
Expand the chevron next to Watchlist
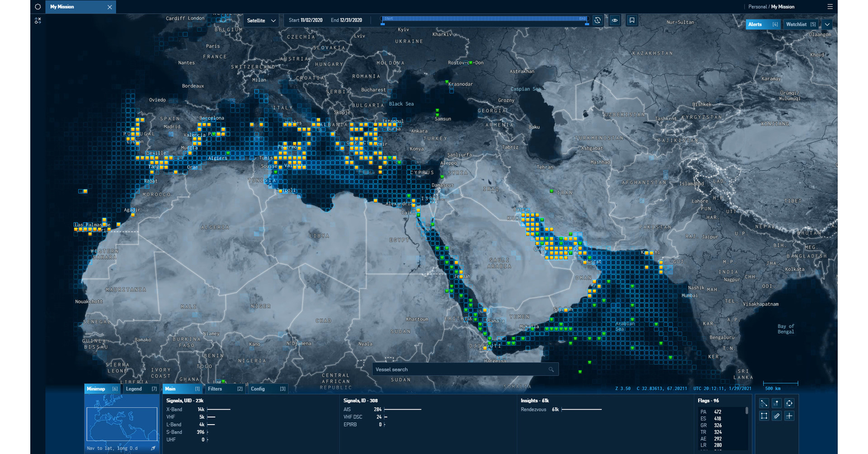827,24
